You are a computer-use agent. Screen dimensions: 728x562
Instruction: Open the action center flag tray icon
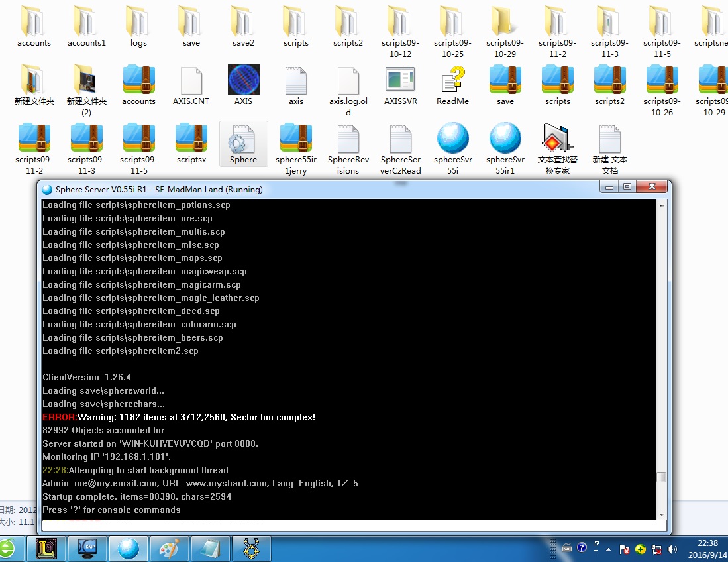point(625,549)
